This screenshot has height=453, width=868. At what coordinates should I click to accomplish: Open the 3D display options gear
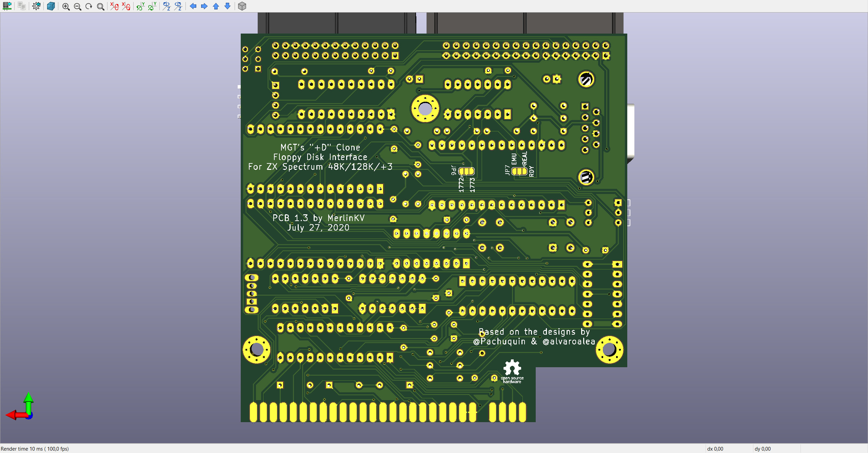coord(36,6)
